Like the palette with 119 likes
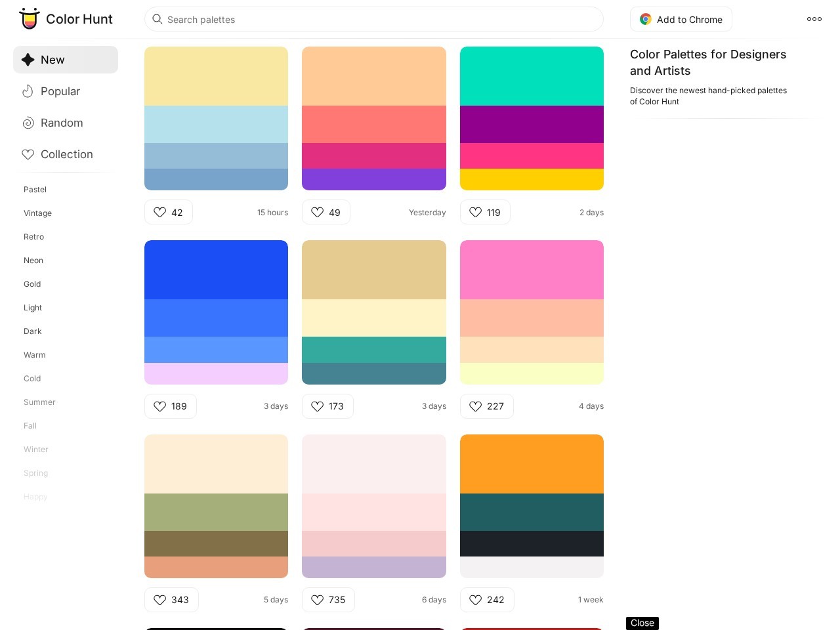This screenshot has width=840, height=630. coord(485,212)
